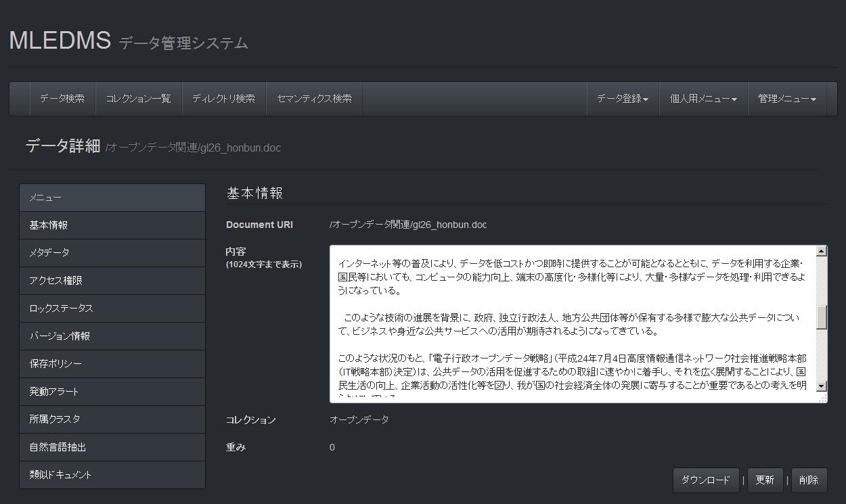Click the 重み field label
The image size is (846, 504).
236,447
